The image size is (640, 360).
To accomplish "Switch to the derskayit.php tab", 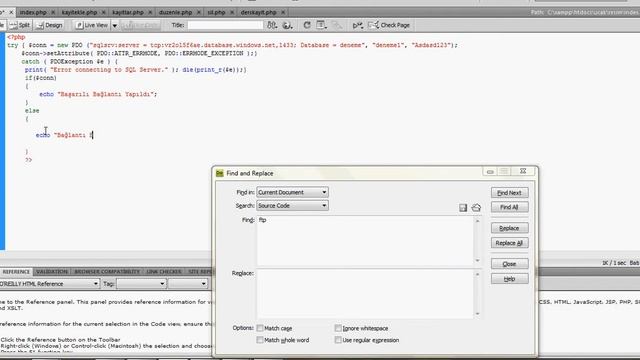I will (x=258, y=12).
